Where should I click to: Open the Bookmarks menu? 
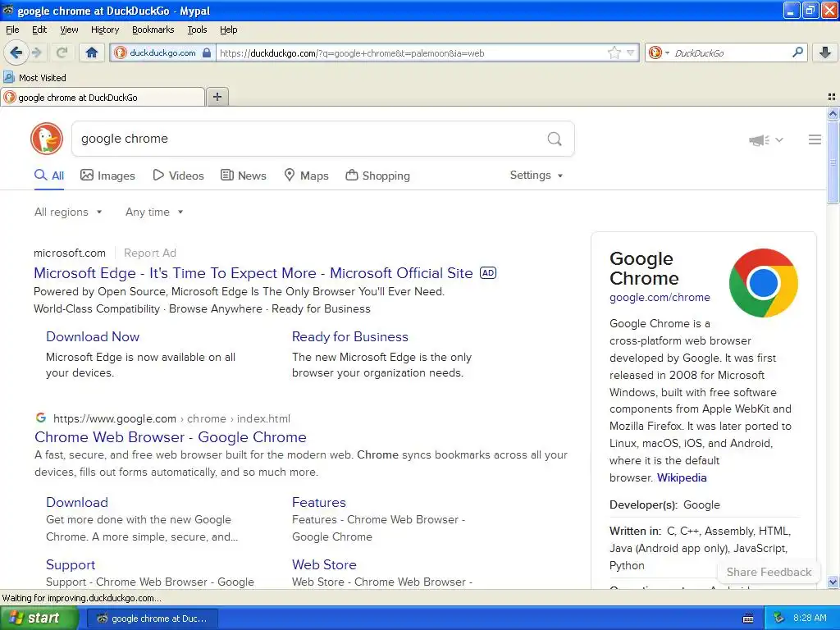tap(153, 30)
